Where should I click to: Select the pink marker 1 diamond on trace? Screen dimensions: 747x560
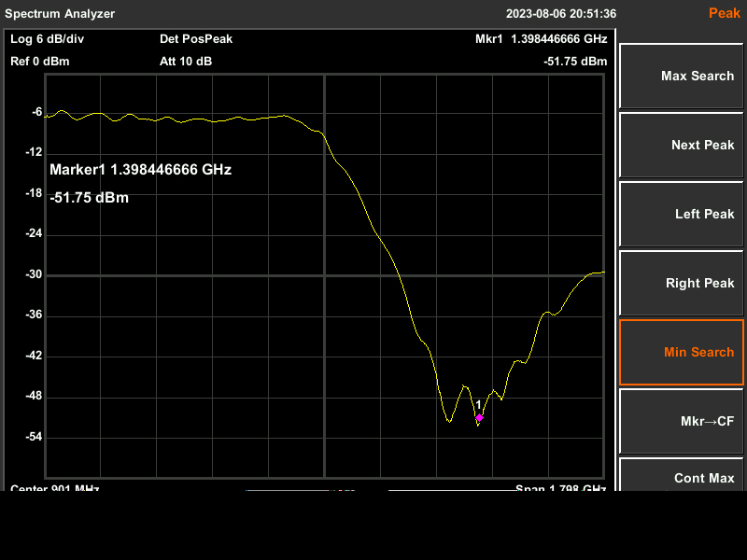point(479,417)
